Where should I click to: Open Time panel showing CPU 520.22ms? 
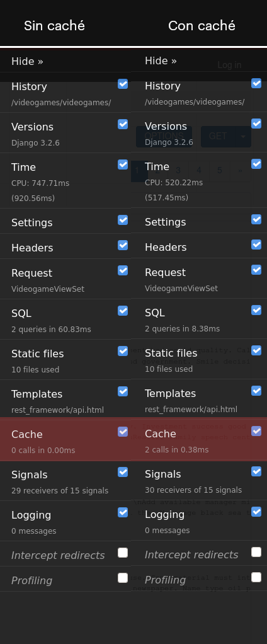pos(157,166)
